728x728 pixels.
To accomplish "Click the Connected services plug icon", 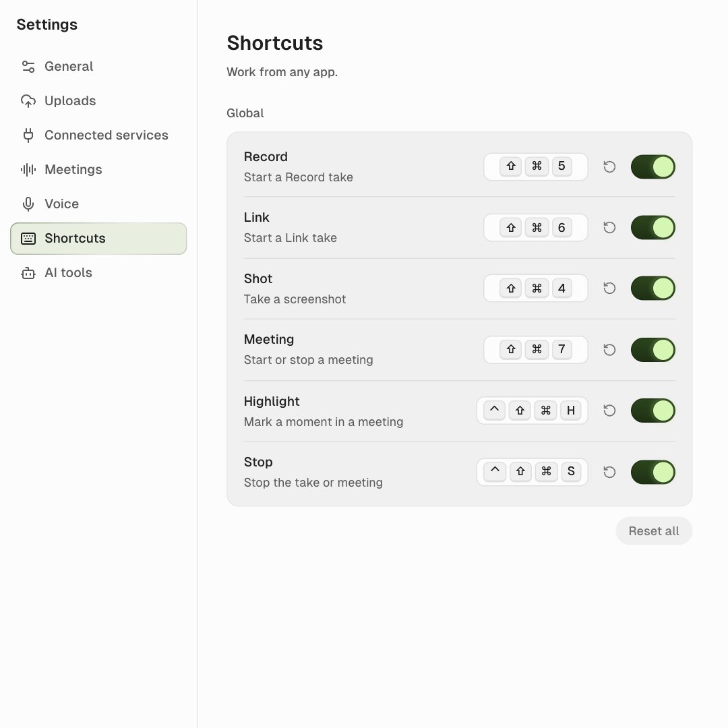I will (x=28, y=135).
